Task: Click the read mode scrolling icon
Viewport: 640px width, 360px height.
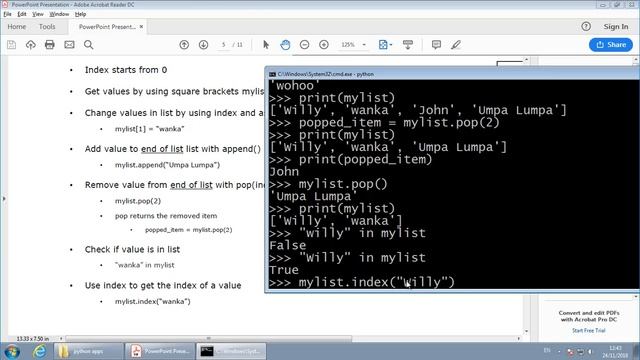Action: (x=408, y=44)
